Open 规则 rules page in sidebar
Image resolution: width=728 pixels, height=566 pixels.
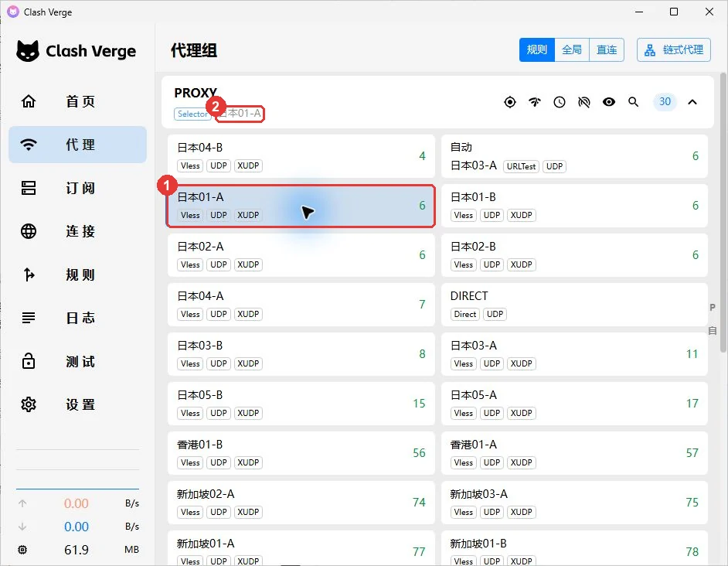[x=77, y=274]
